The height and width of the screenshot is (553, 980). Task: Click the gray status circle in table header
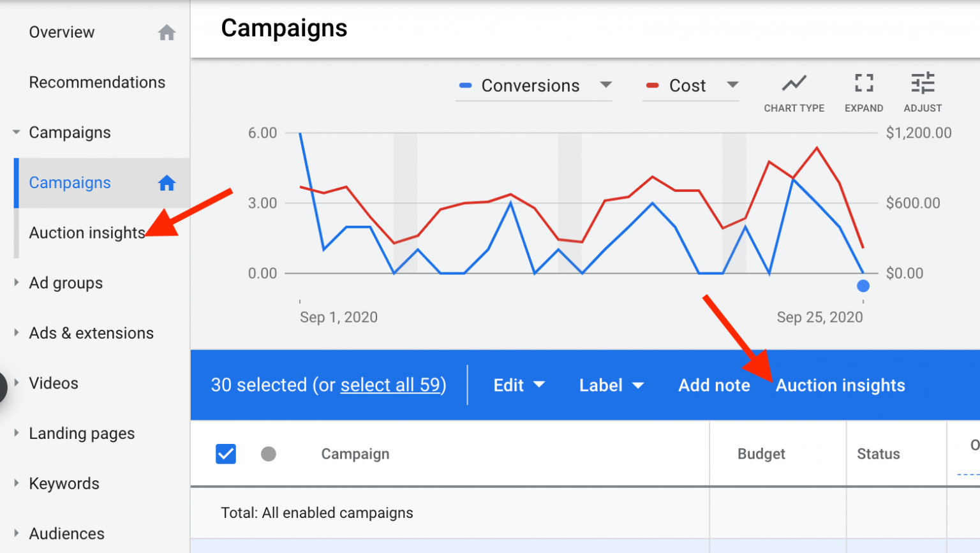coord(269,453)
